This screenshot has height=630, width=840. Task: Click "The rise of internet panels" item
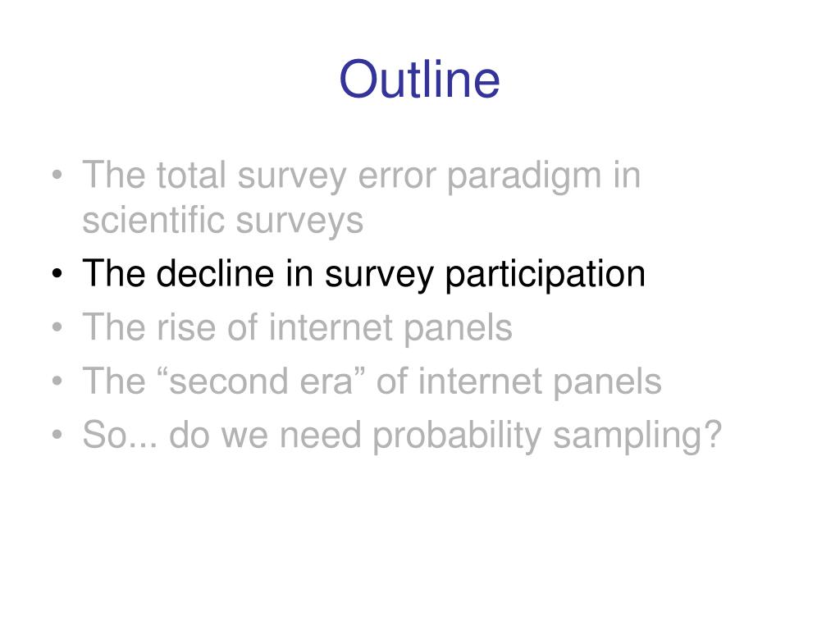(297, 327)
